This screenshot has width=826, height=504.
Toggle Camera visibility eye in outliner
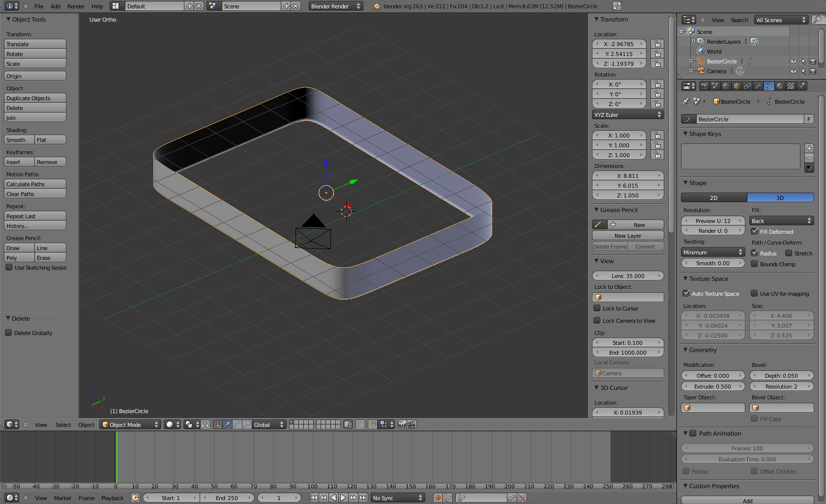793,71
